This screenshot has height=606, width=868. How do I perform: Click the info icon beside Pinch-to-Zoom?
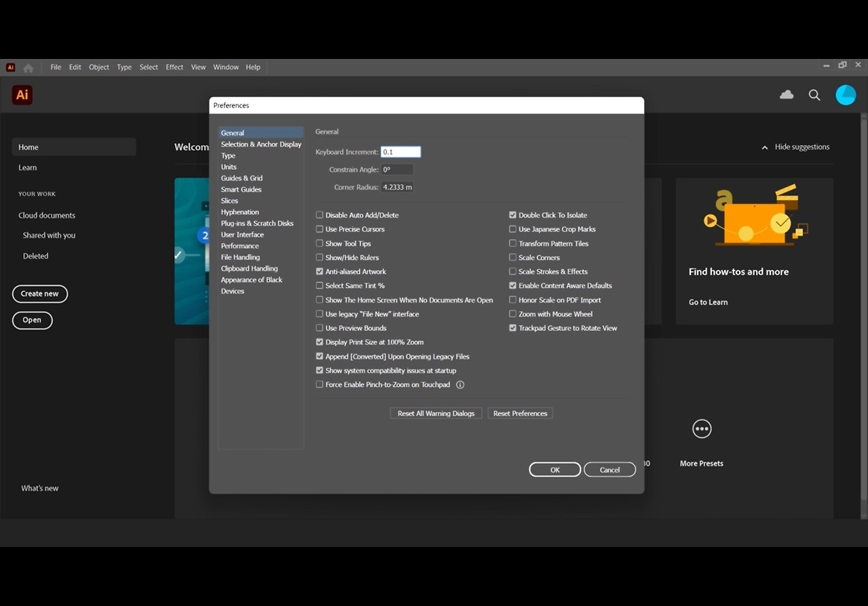[x=460, y=385]
